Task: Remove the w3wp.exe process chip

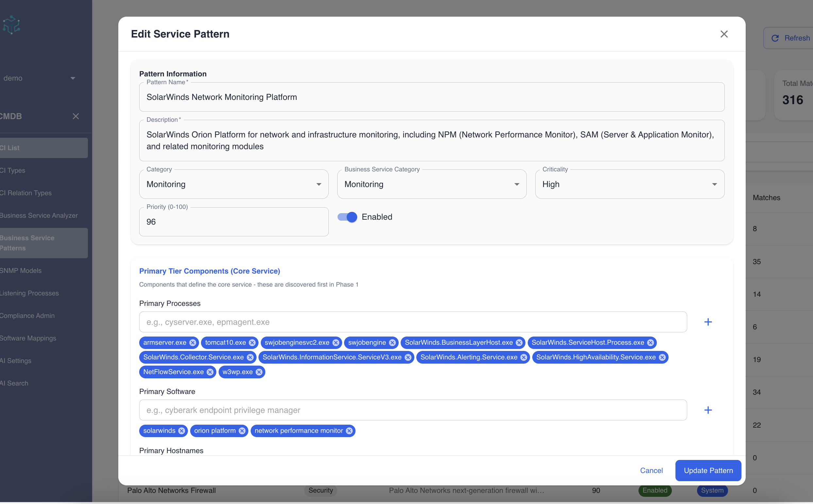Action: coord(259,372)
